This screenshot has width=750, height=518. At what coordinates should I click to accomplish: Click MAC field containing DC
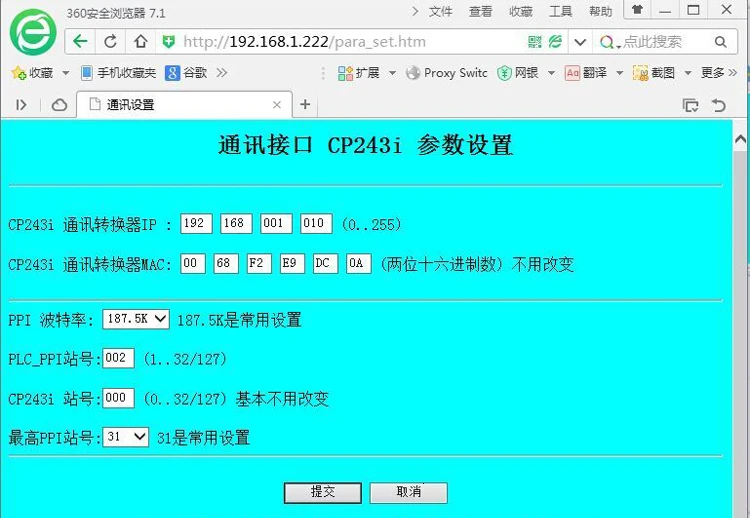point(325,264)
